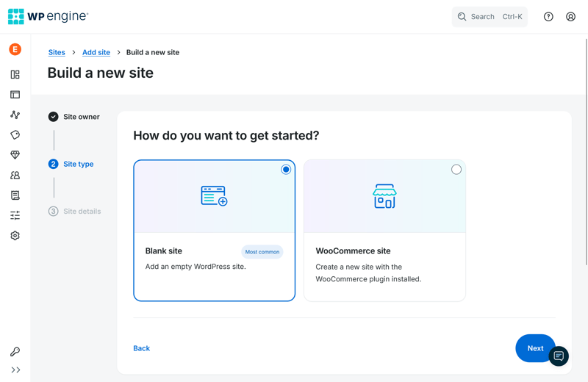Click the magnifier icon in search box
The height and width of the screenshot is (382, 588).
coord(462,16)
